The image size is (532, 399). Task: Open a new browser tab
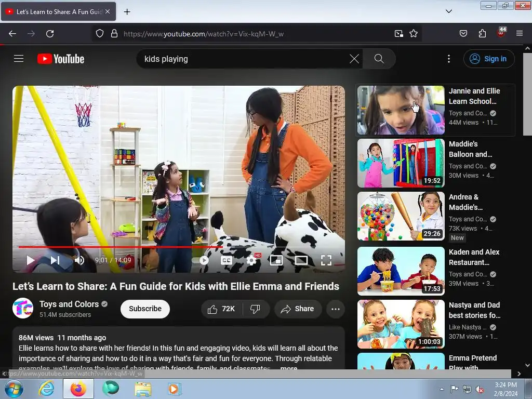[x=127, y=12]
